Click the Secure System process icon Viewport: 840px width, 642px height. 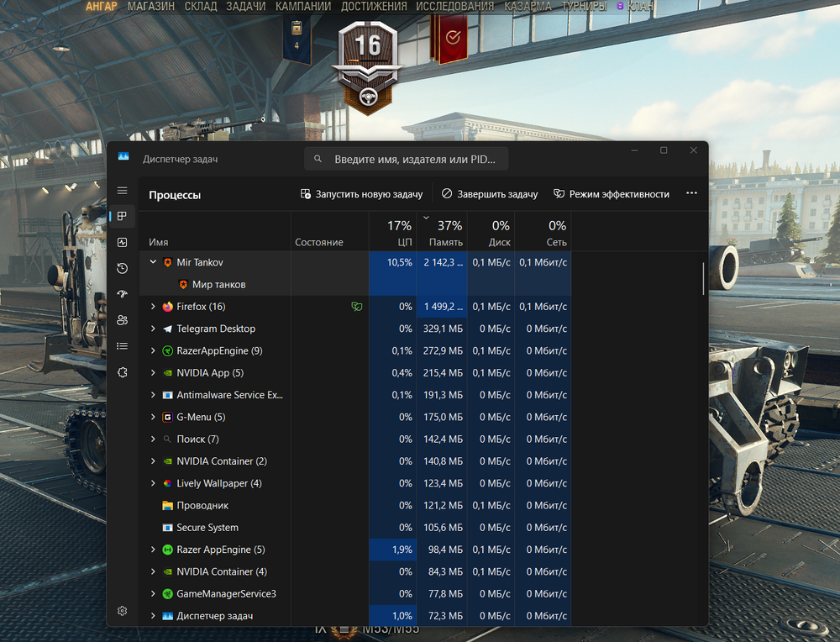168,528
